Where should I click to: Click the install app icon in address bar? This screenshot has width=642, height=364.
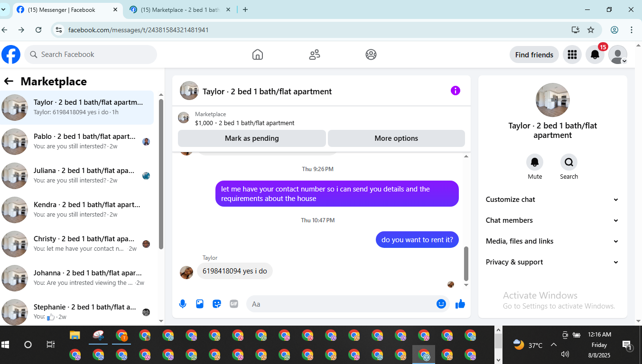click(x=576, y=30)
